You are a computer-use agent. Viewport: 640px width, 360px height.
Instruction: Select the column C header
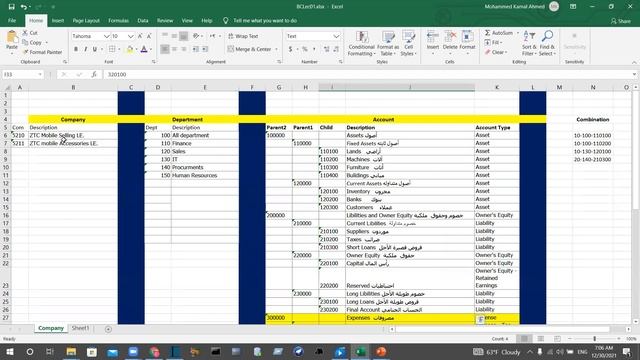[131, 87]
